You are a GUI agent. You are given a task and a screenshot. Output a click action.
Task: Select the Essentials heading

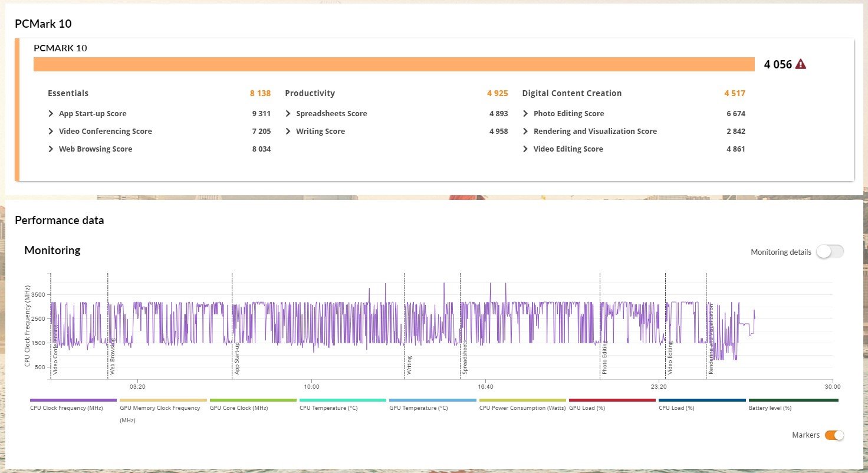(68, 93)
